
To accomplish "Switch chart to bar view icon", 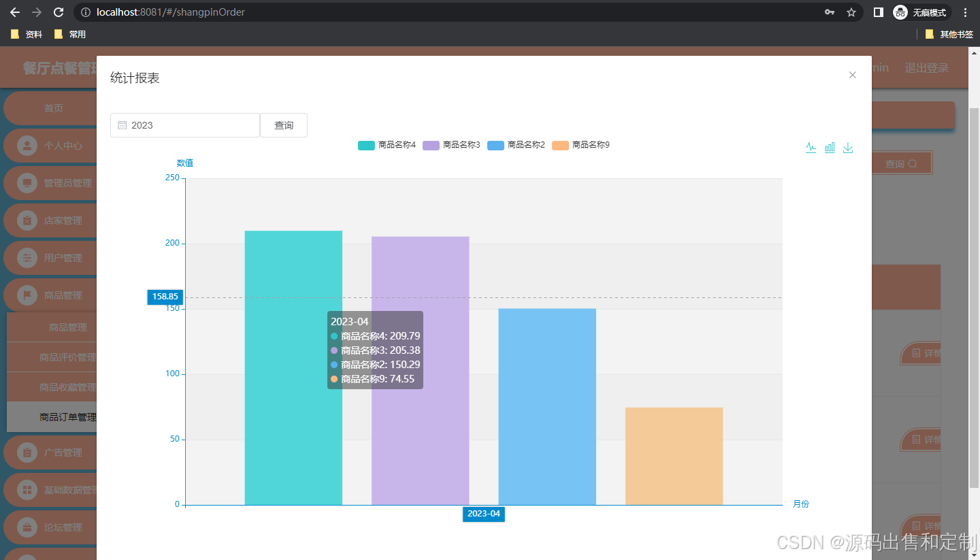I will point(830,148).
